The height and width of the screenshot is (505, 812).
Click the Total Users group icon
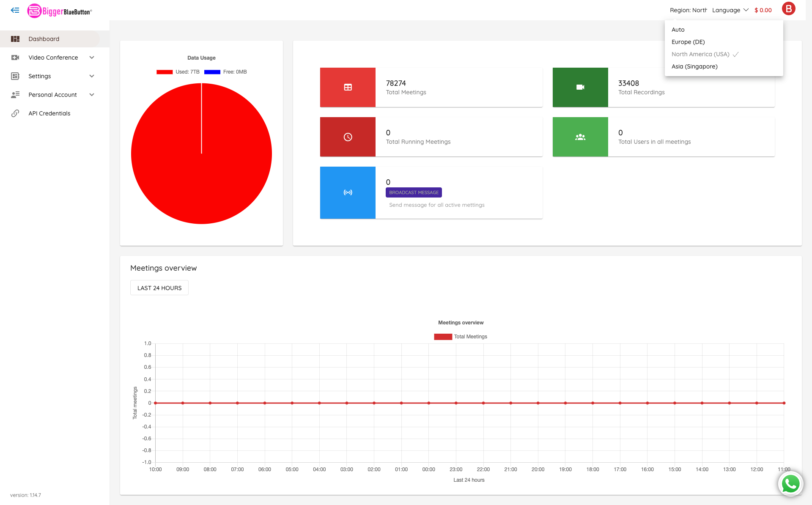coord(580,137)
